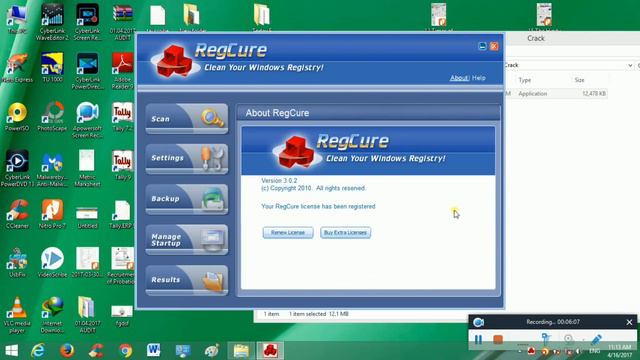Select the TU 1000 desktop shortcut
640x360 pixels.
tap(52, 68)
